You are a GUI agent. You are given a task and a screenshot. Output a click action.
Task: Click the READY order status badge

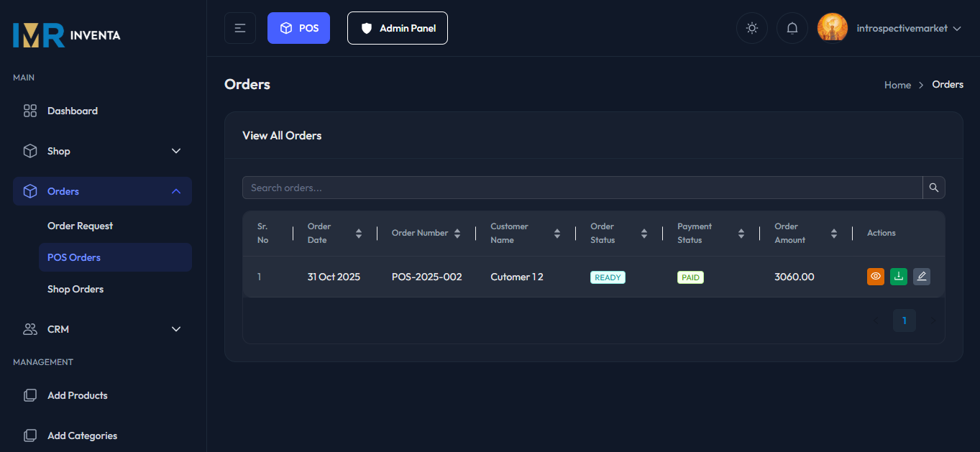(608, 277)
